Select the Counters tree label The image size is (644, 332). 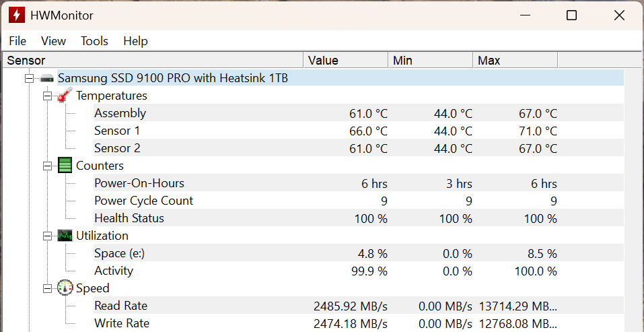click(100, 166)
